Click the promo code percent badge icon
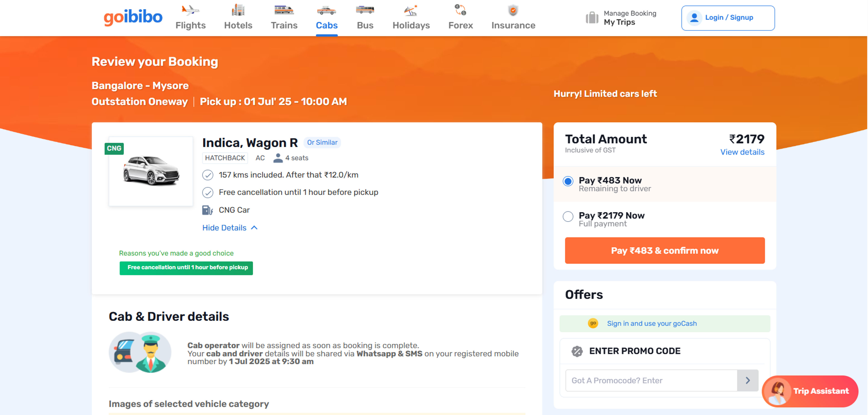Viewport: 868px width, 415px height. [577, 351]
